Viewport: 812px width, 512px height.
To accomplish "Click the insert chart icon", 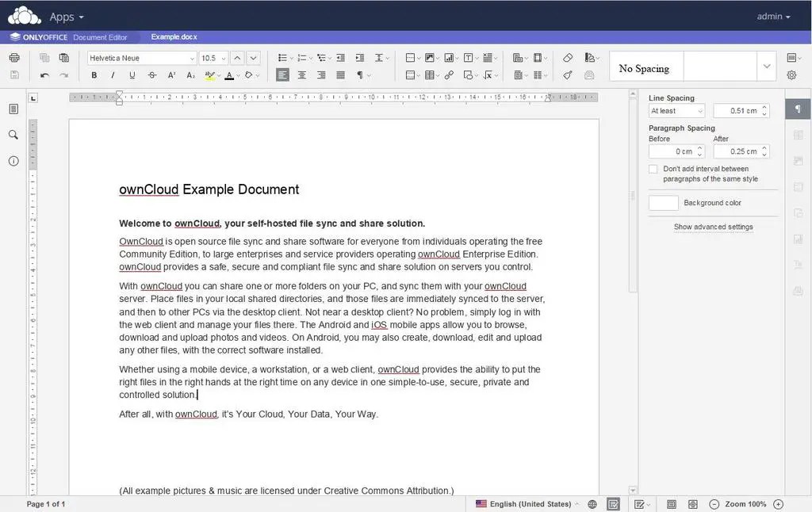I will (x=449, y=58).
